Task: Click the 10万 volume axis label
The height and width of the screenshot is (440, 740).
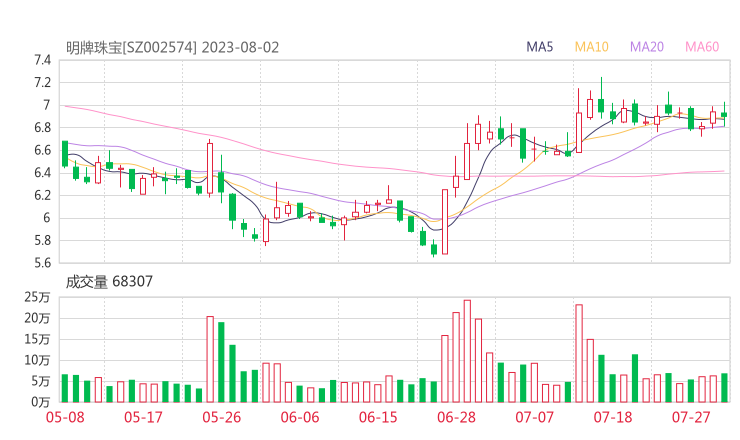Action: (37, 360)
